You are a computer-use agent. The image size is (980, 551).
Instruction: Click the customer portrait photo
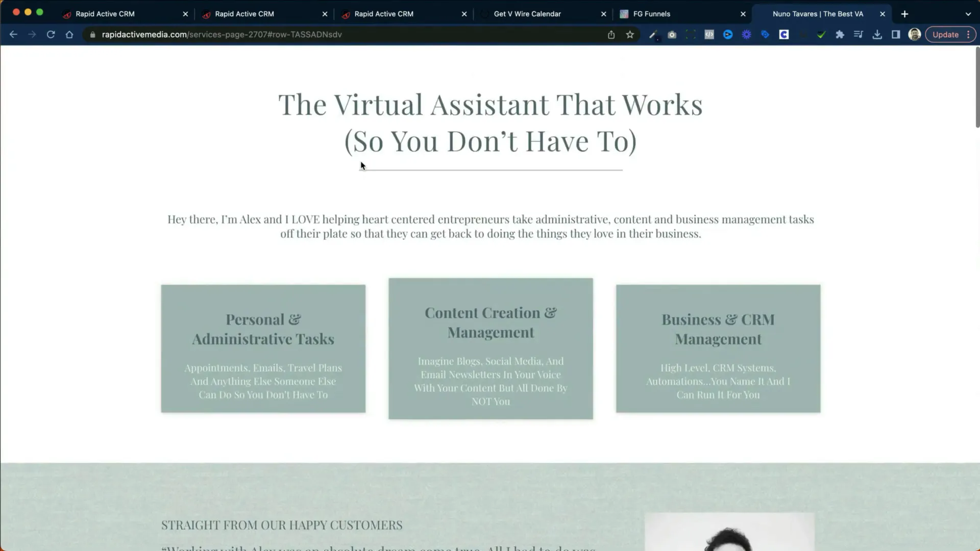729,532
